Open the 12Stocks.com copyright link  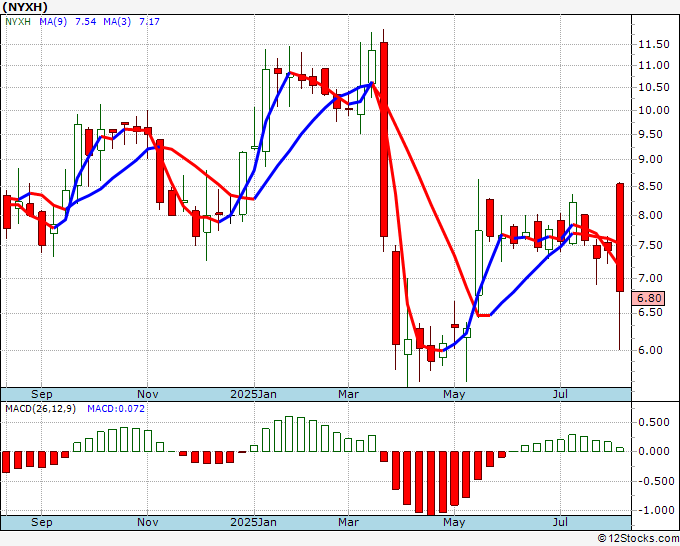pos(638,538)
